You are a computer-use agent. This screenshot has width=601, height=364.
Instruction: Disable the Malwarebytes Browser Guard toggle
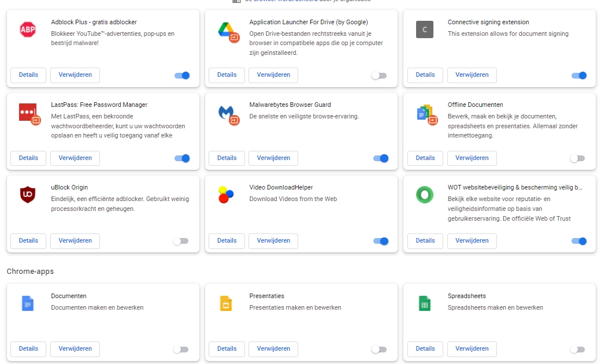(x=380, y=158)
